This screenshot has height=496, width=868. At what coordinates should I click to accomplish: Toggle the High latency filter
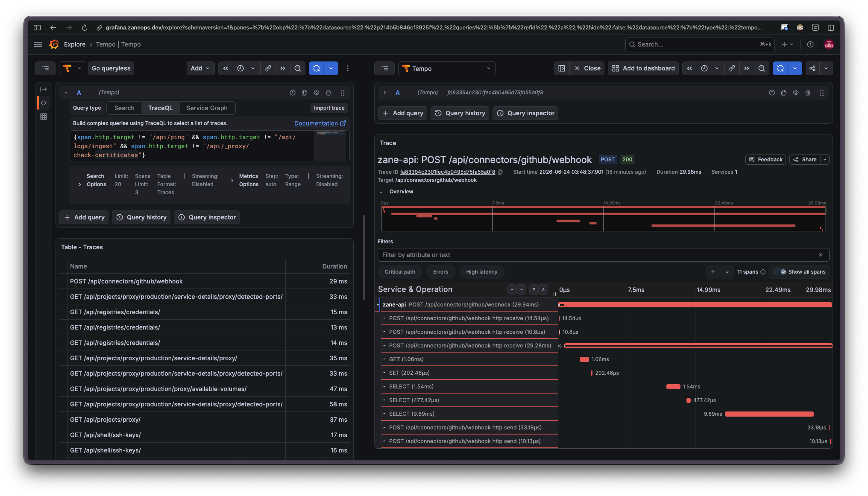tap(481, 272)
